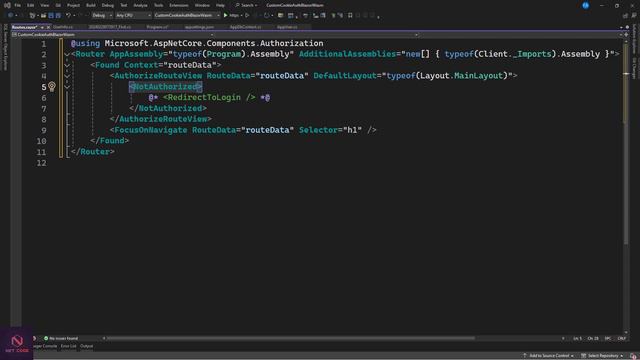Open the Extensions menu
Viewport: 640px width, 360px height.
click(179, 5)
